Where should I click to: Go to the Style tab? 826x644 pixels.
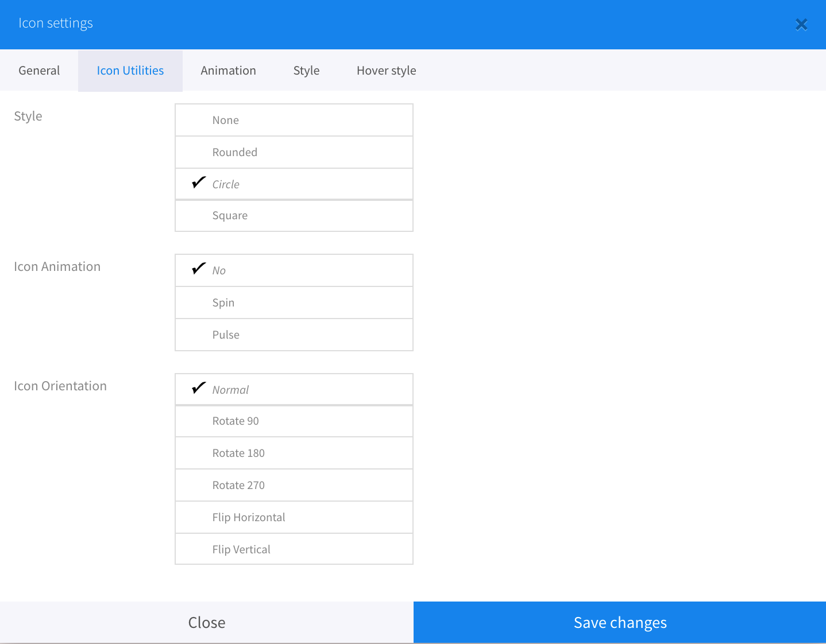tap(306, 71)
